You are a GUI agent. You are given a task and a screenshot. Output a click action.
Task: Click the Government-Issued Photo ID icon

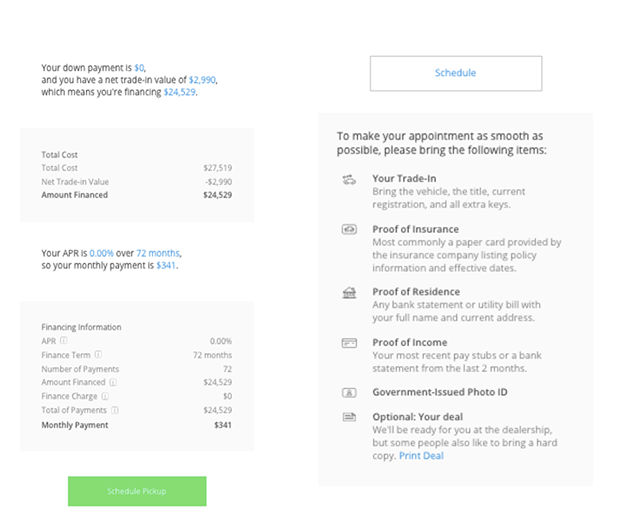(349, 392)
